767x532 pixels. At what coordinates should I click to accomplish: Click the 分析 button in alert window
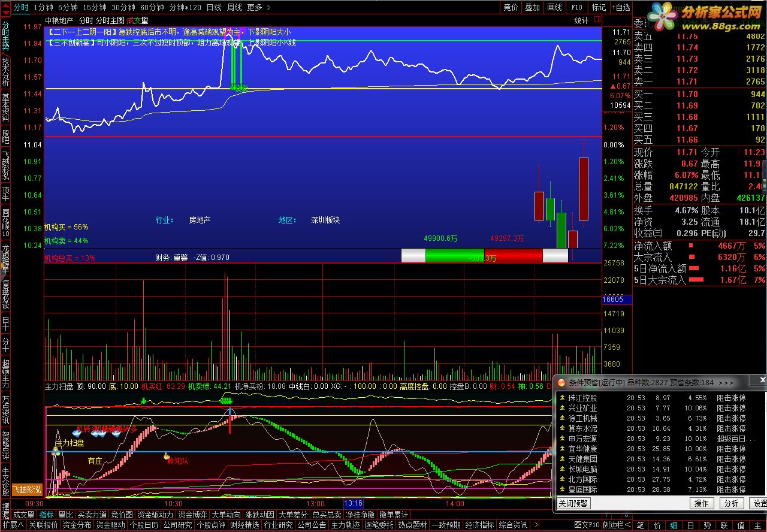tap(731, 503)
